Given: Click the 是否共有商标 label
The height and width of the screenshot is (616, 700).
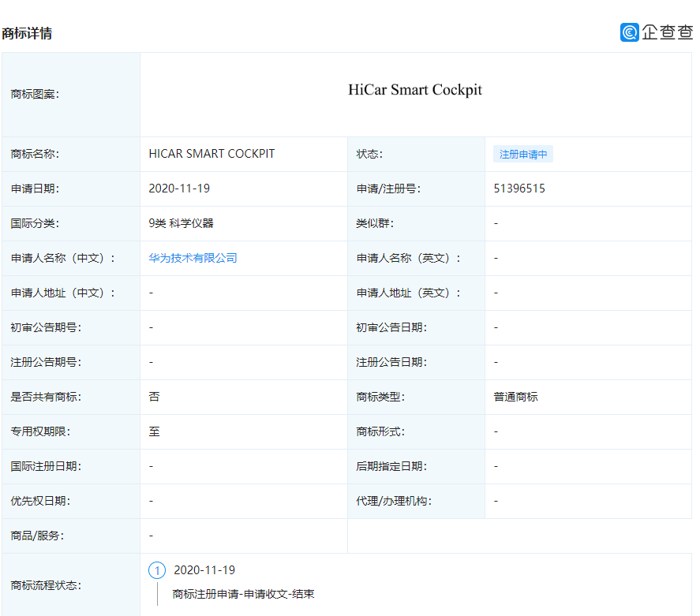Looking at the screenshot, I should (x=46, y=397).
